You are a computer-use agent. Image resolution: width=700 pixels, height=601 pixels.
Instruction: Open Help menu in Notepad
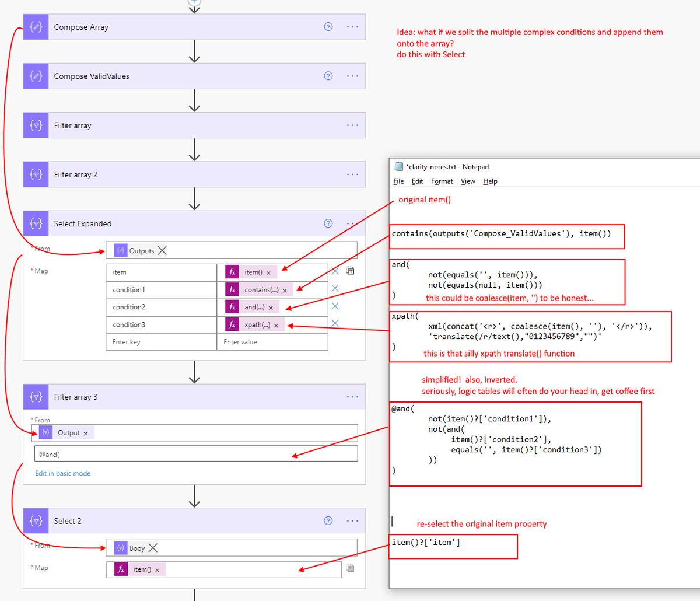(x=490, y=181)
